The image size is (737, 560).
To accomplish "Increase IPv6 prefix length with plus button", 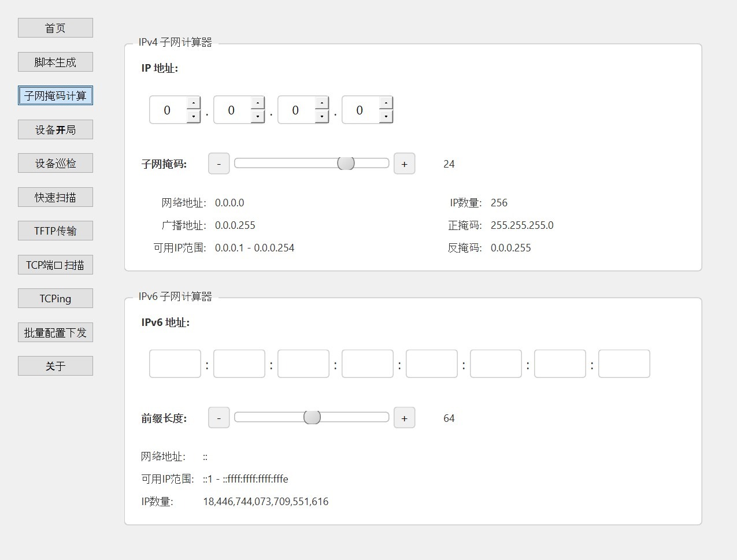I will (404, 418).
